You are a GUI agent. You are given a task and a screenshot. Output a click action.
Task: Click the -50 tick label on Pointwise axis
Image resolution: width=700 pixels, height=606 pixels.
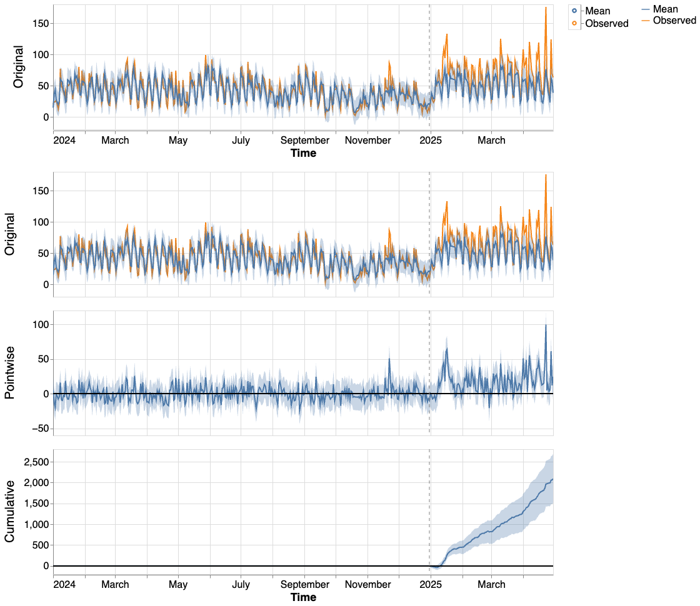point(39,429)
